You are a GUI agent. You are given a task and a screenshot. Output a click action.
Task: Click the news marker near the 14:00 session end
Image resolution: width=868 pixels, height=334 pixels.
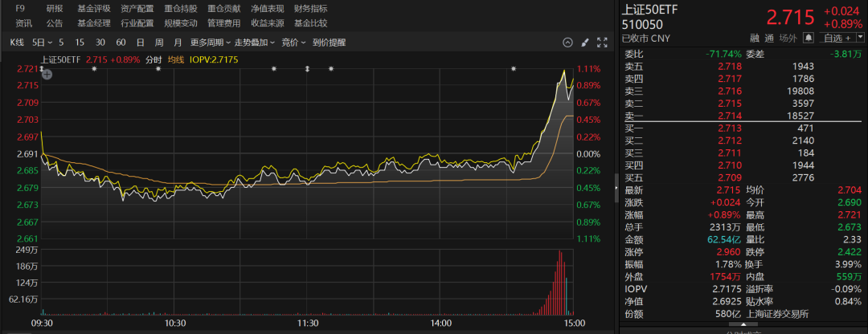click(x=514, y=68)
